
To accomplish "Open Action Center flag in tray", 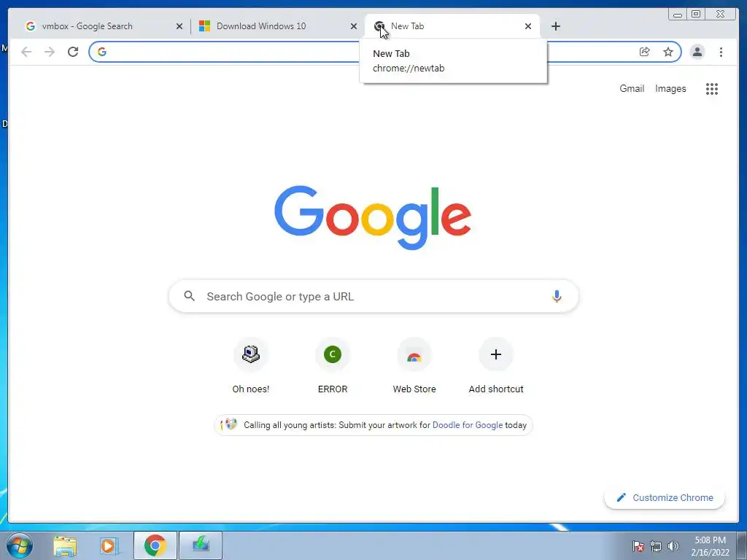I will 638,546.
